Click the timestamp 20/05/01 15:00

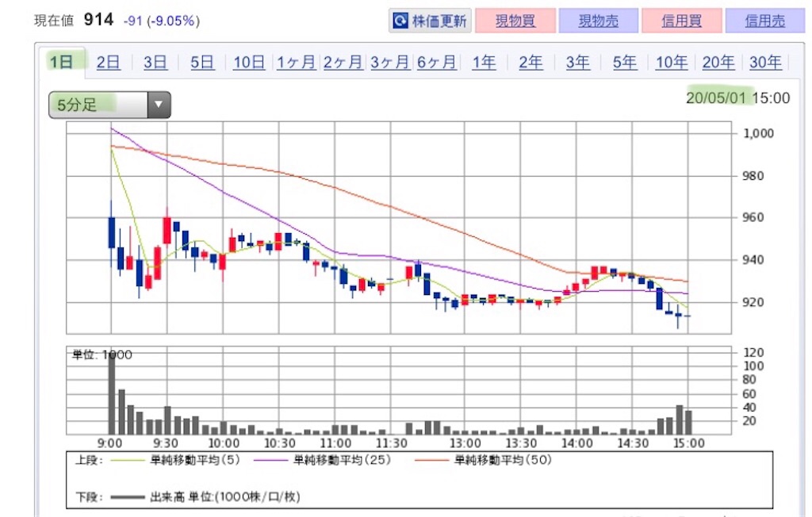pos(738,98)
